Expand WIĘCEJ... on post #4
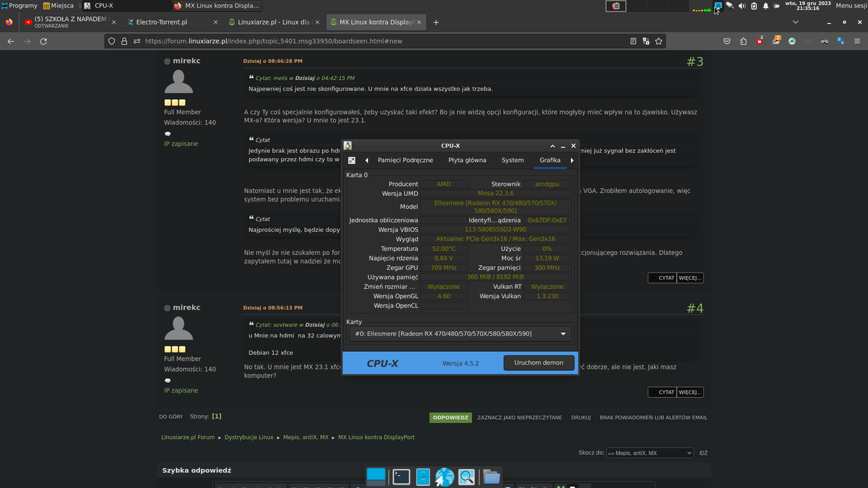This screenshot has height=488, width=868. pyautogui.click(x=690, y=392)
